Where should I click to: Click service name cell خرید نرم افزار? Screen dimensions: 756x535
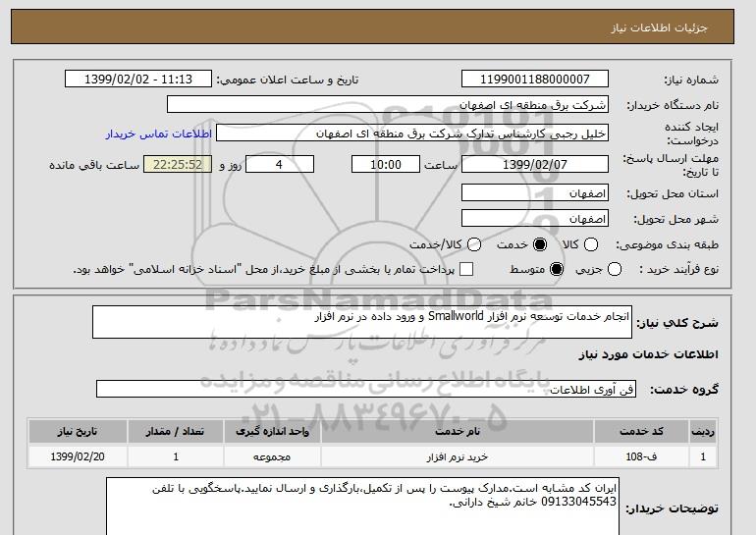tap(458, 456)
